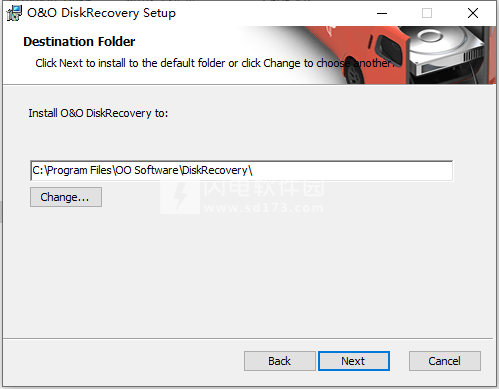The width and height of the screenshot is (499, 389).
Task: Click the www.sd173.com watermark text
Action: pyautogui.click(x=263, y=208)
